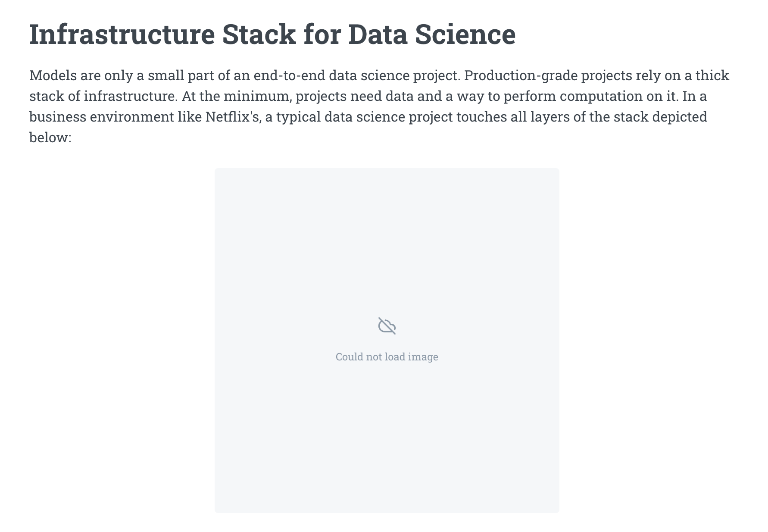This screenshot has width=768, height=532.
Task: Click the "Could not load image" message
Action: 387,357
